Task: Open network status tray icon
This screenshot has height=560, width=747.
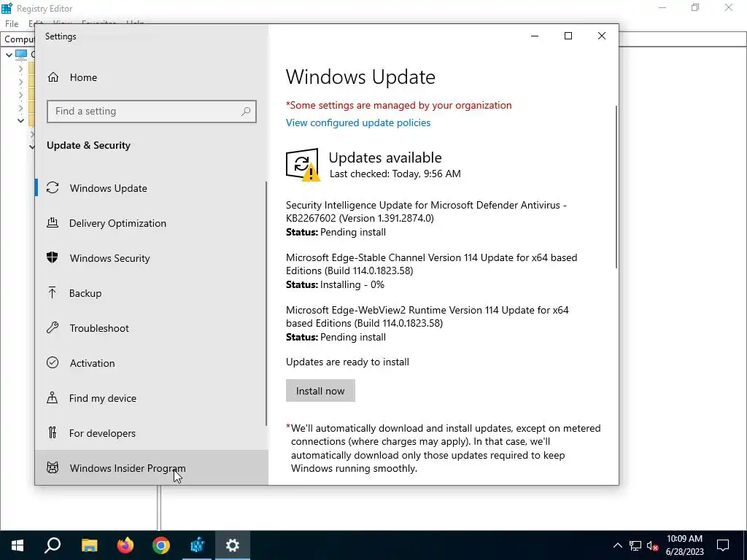Action: 635,545
